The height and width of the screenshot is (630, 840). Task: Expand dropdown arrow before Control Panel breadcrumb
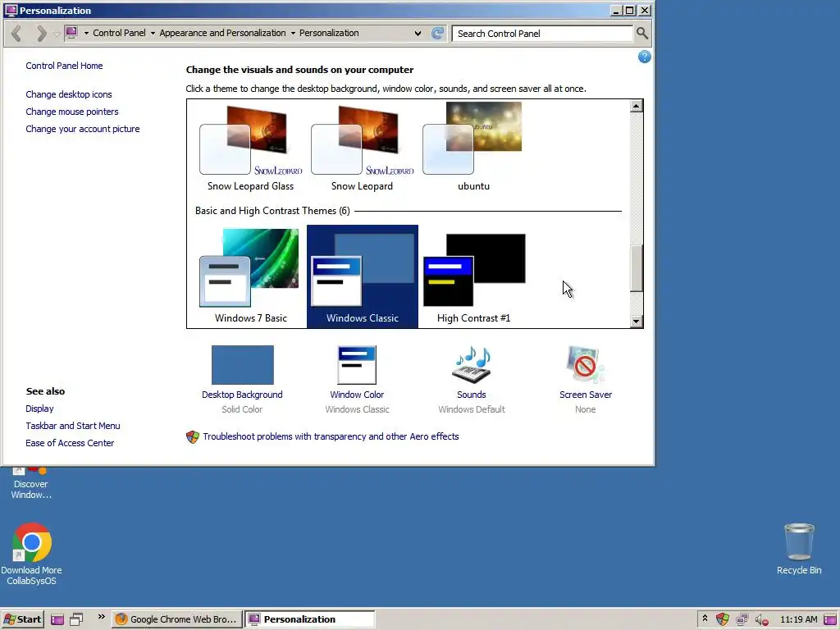86,33
